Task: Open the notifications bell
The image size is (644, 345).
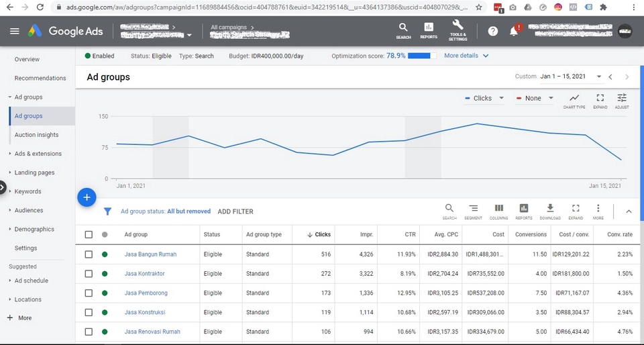Action: [x=514, y=32]
